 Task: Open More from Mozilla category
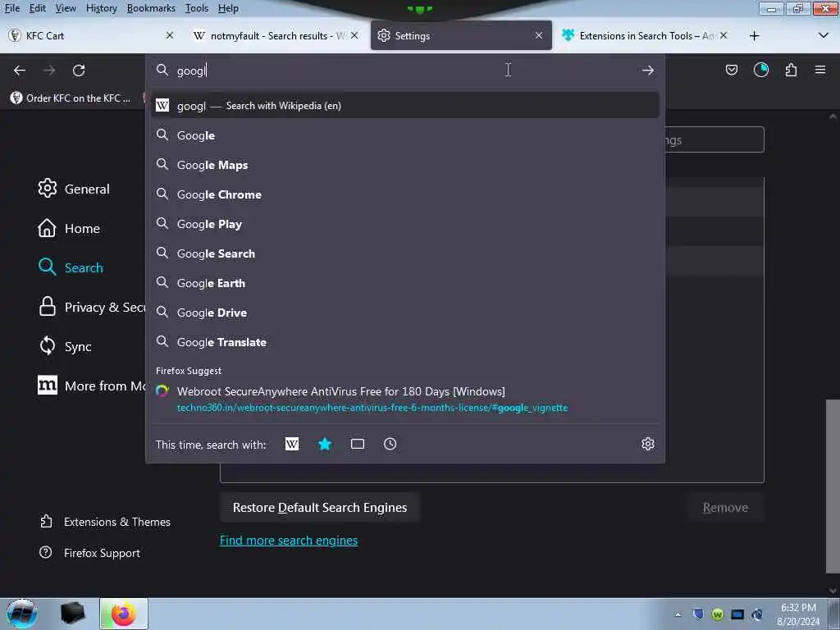(91, 386)
